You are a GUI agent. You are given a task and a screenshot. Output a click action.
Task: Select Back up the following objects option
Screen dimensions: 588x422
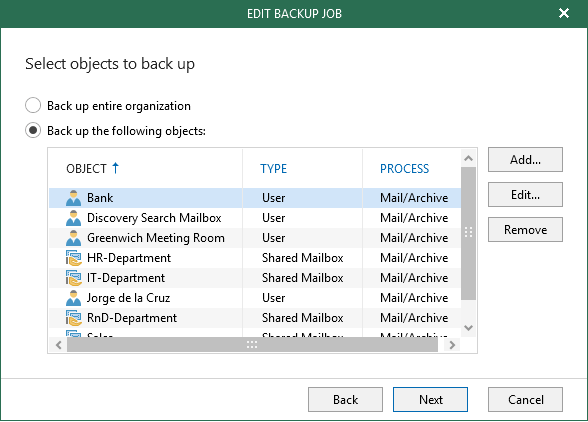(x=33, y=131)
